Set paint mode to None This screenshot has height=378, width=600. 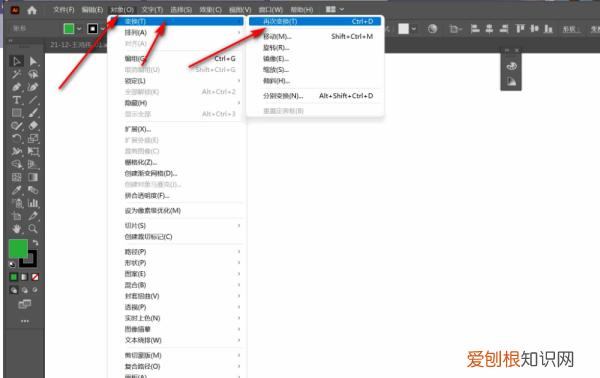click(35, 277)
